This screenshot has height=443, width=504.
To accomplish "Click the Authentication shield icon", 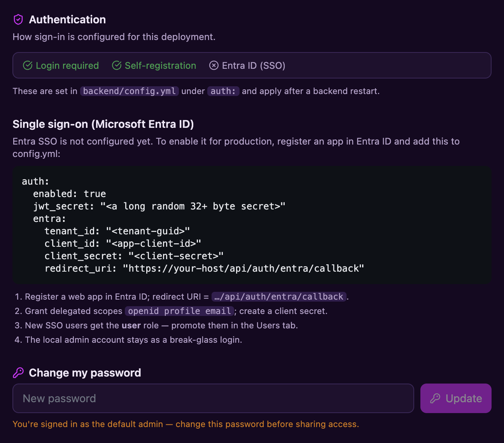I will click(x=18, y=19).
